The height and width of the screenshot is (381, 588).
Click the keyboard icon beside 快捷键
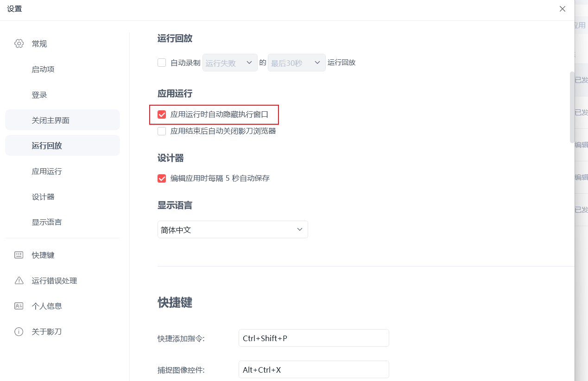tap(19, 255)
